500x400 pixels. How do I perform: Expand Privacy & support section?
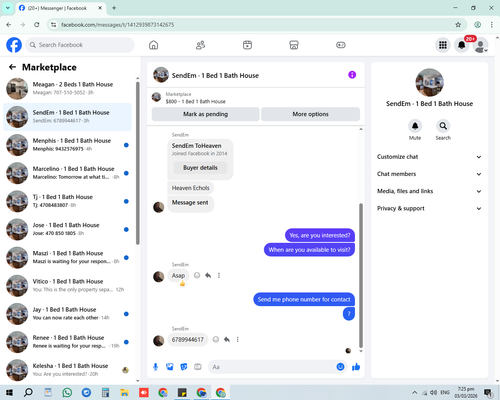429,208
